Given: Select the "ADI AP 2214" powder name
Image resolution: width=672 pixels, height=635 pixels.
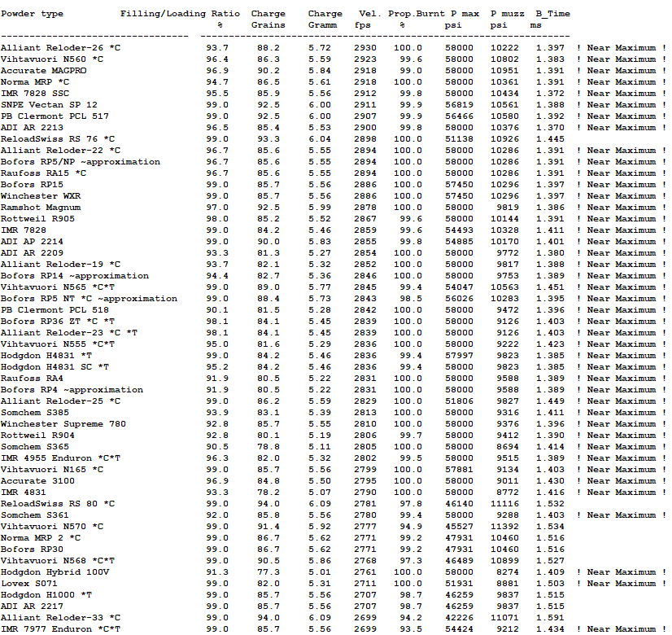Looking at the screenshot, I should (x=33, y=242).
